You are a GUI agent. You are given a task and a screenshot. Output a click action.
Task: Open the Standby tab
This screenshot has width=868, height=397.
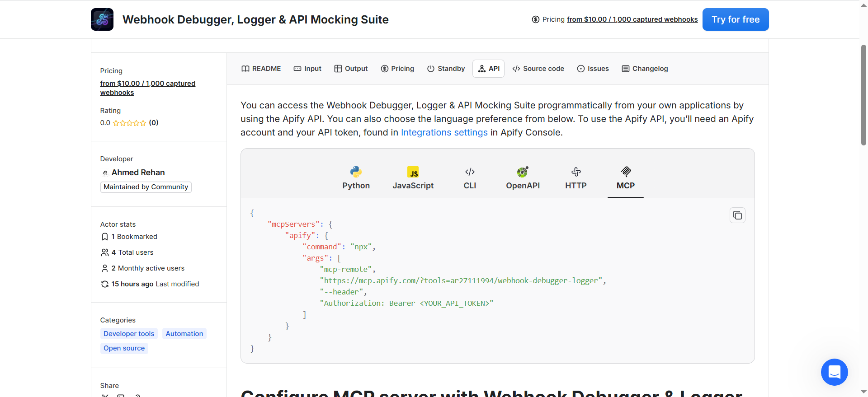pyautogui.click(x=446, y=69)
